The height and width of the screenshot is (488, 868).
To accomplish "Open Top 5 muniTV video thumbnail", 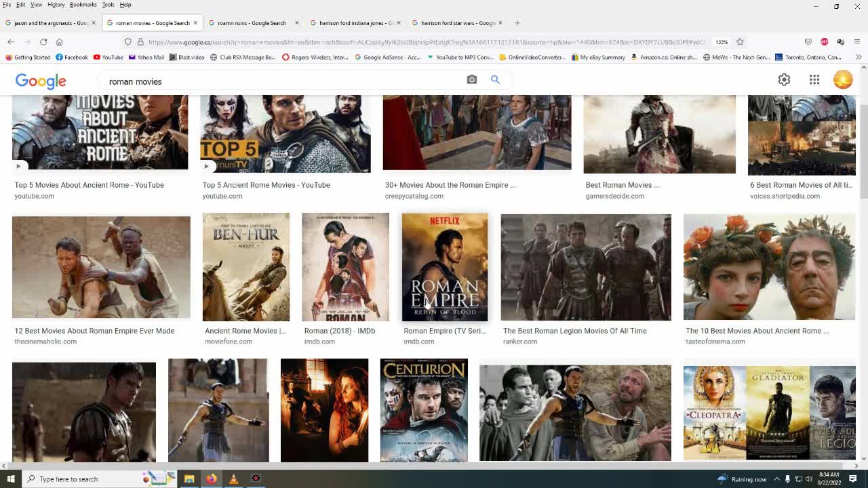I will pyautogui.click(x=285, y=134).
